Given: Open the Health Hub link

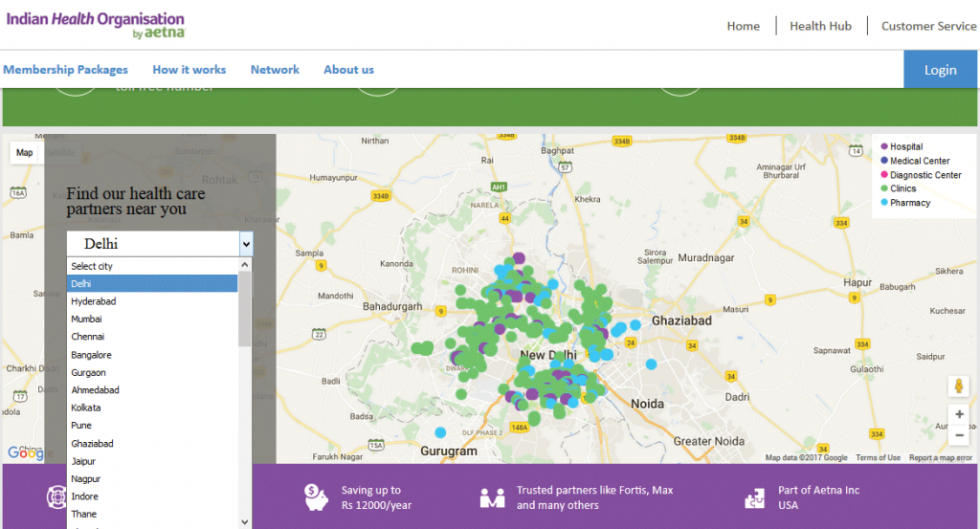Looking at the screenshot, I should point(820,26).
